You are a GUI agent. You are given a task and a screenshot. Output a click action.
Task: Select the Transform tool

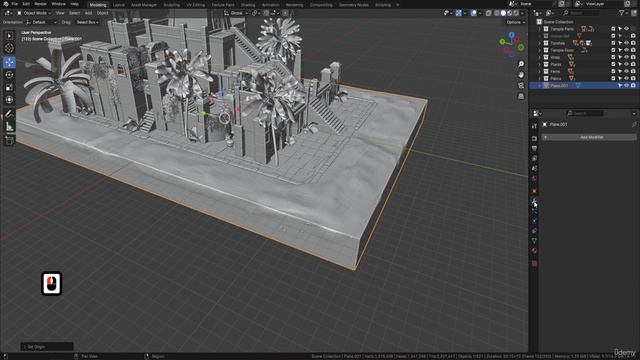(x=9, y=100)
